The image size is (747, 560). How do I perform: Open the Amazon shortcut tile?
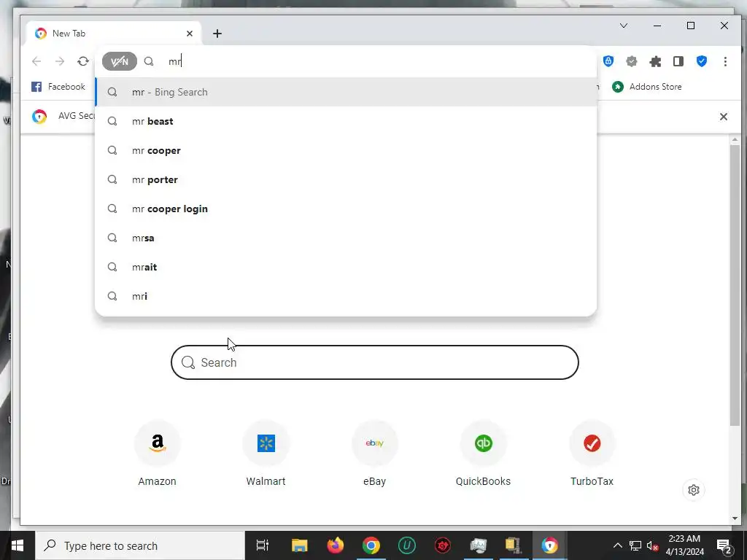pyautogui.click(x=158, y=454)
